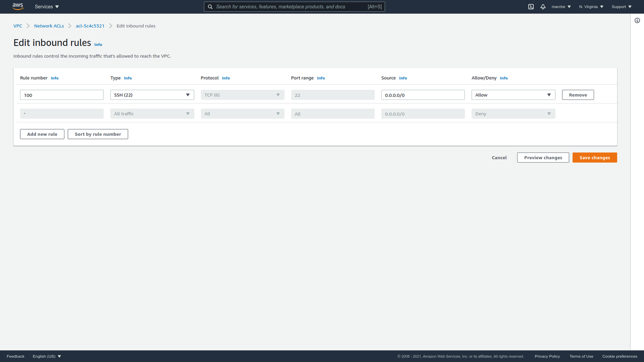Open Feedback in the footer
Image resolution: width=644 pixels, height=362 pixels.
16,356
